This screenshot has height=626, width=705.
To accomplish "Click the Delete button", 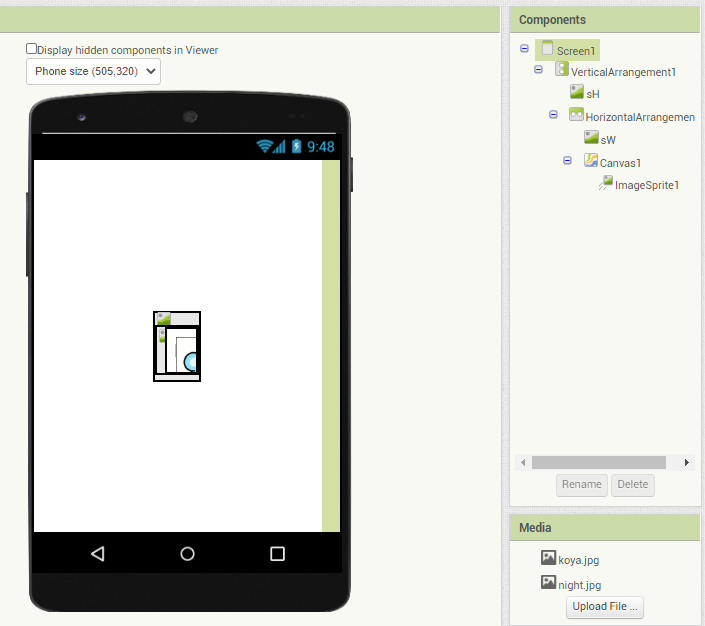I will tap(633, 485).
